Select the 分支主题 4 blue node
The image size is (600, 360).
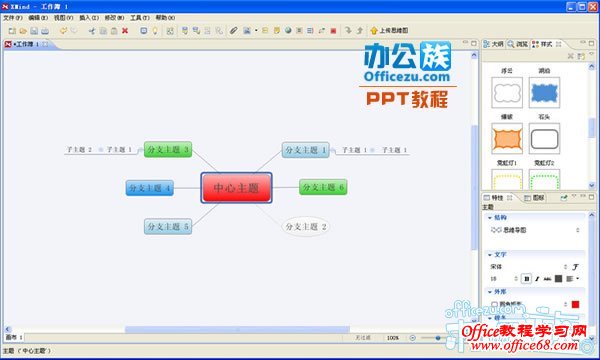coord(150,188)
